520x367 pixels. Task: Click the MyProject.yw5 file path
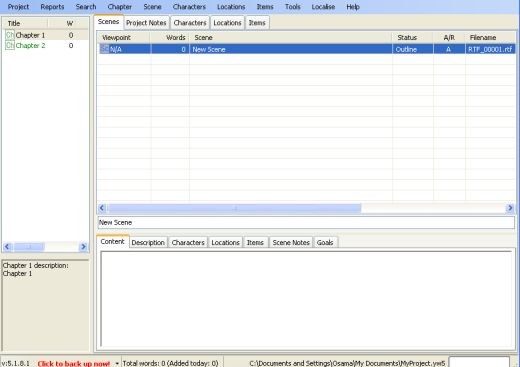coord(347,363)
